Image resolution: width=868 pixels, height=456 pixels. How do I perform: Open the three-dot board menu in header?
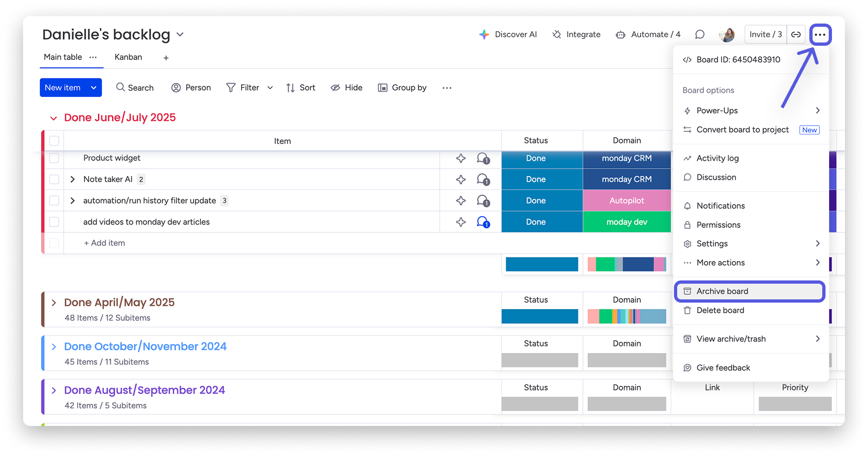coord(820,35)
